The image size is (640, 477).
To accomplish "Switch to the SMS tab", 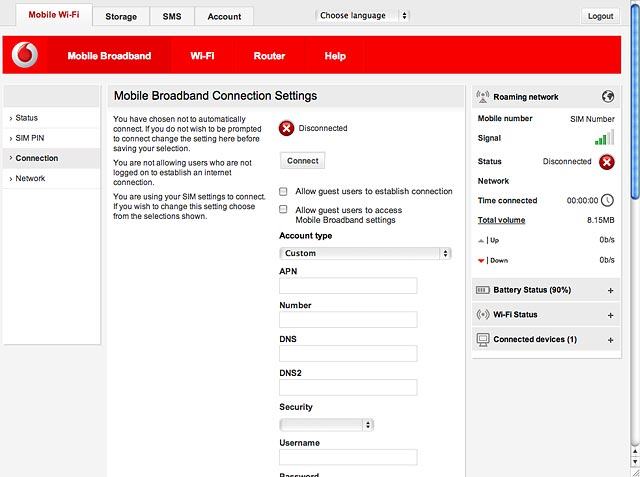I will (x=172, y=16).
